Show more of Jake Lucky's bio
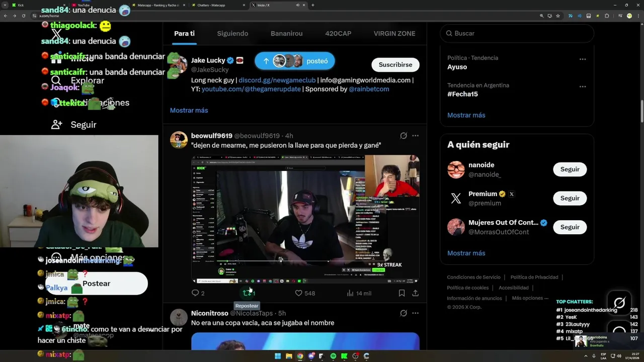Image resolution: width=644 pixels, height=362 pixels. click(x=189, y=110)
